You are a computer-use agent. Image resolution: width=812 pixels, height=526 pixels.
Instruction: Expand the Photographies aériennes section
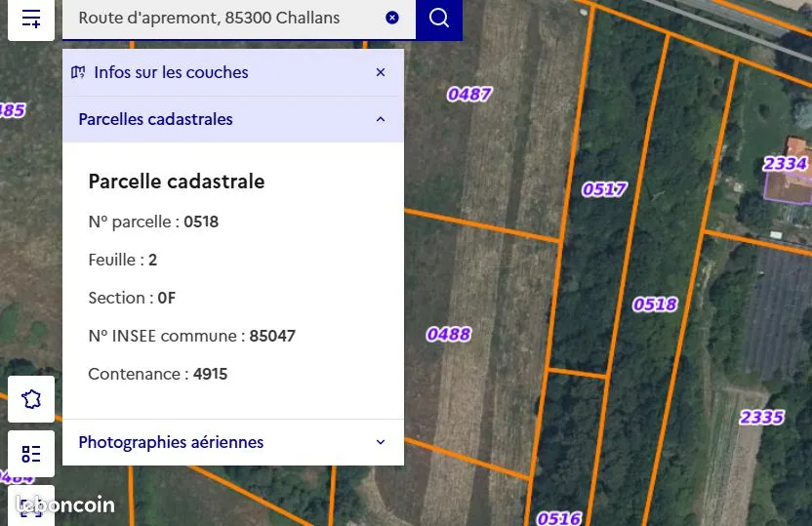(381, 442)
